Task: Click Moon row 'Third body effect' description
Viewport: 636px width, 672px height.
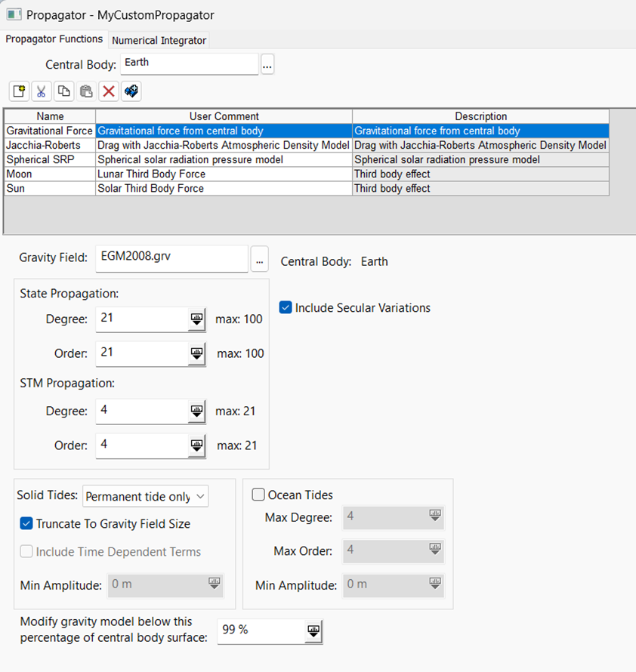Action: 480,174
